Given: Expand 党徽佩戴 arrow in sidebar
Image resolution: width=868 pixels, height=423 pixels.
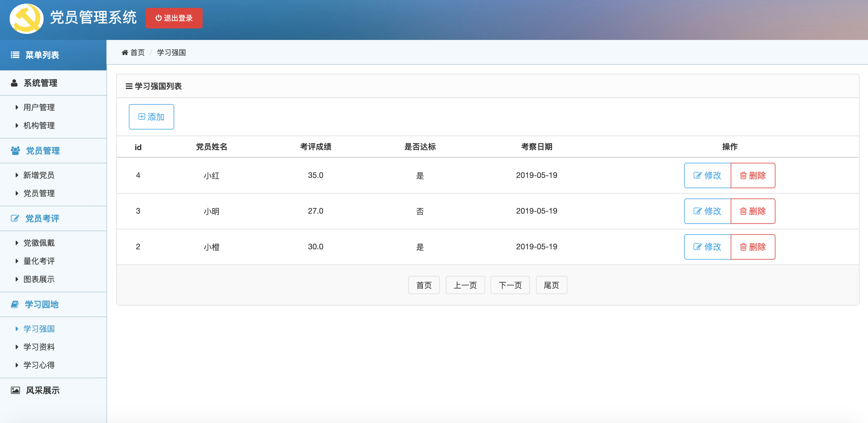Looking at the screenshot, I should point(17,243).
